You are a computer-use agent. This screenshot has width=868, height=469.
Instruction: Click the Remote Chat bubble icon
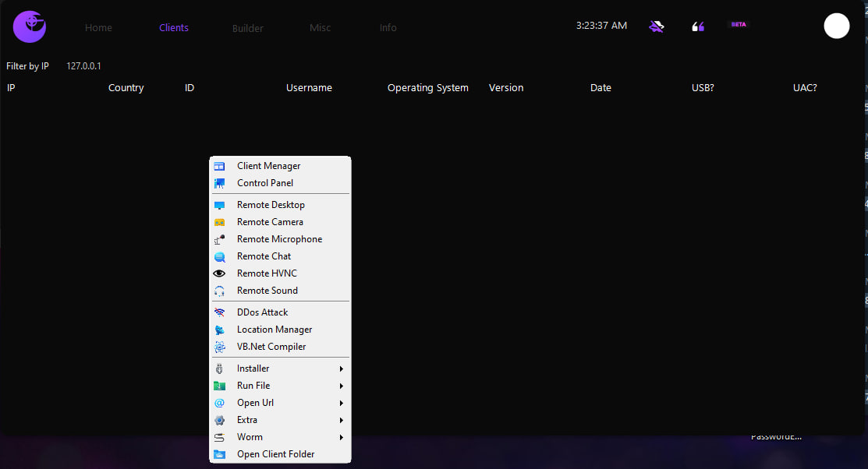220,256
